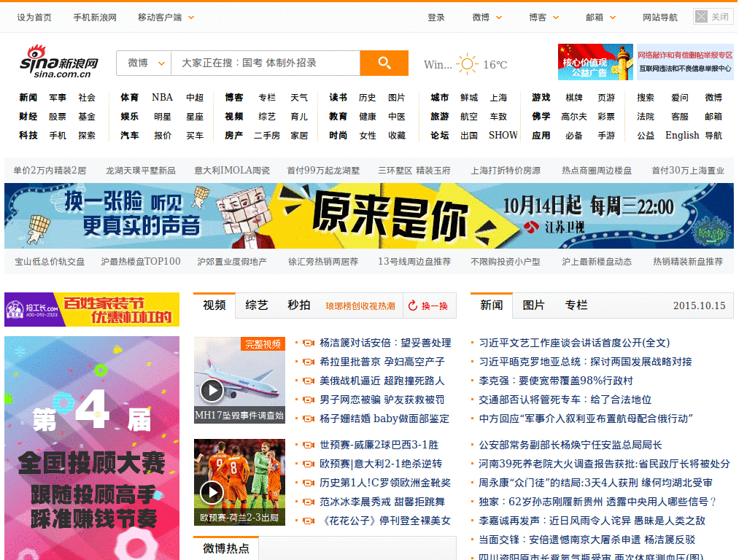Open the Sina logo homepage link
747x560 pixels.
(x=59, y=62)
